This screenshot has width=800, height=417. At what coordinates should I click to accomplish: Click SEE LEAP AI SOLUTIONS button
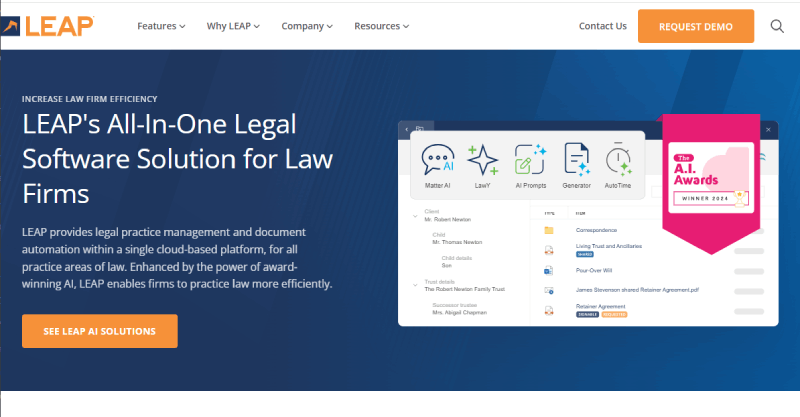[99, 331]
